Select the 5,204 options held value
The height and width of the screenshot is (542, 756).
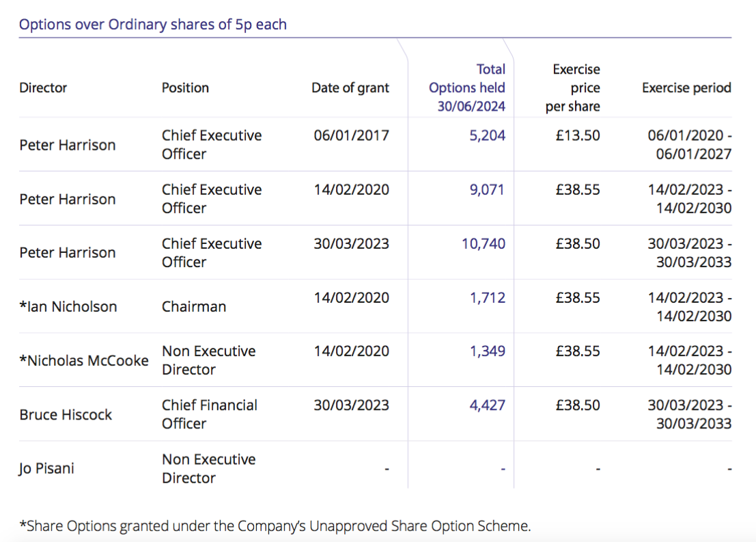pyautogui.click(x=488, y=135)
